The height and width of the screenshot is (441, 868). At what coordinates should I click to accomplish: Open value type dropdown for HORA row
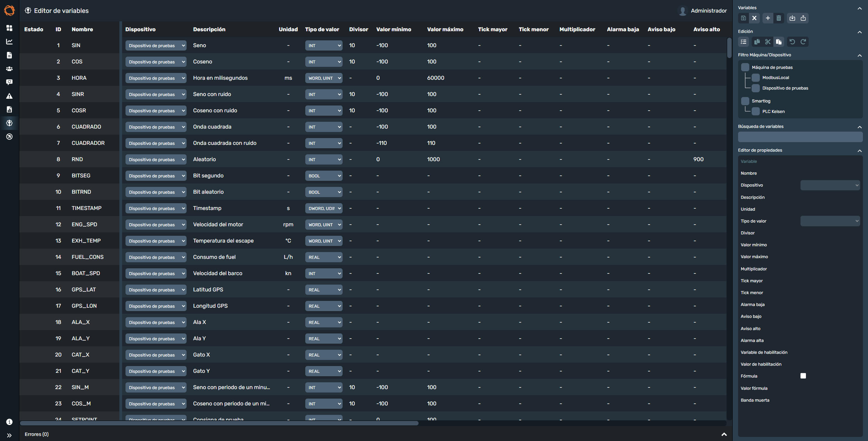(x=324, y=78)
